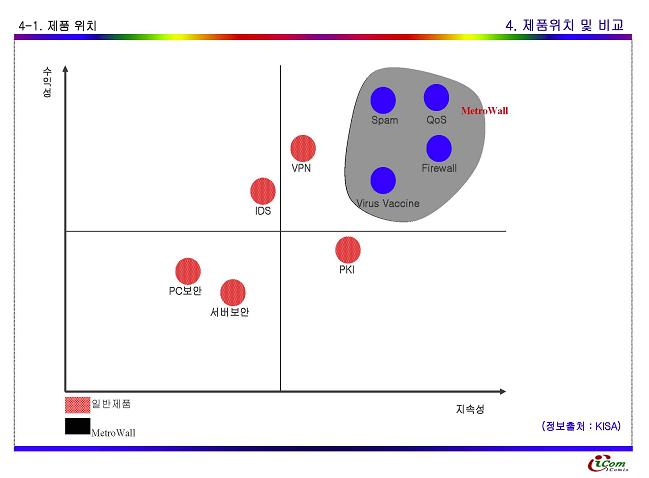649x478 pixels.
Task: Click the red 일반제품 legend swatch
Action: (x=77, y=405)
